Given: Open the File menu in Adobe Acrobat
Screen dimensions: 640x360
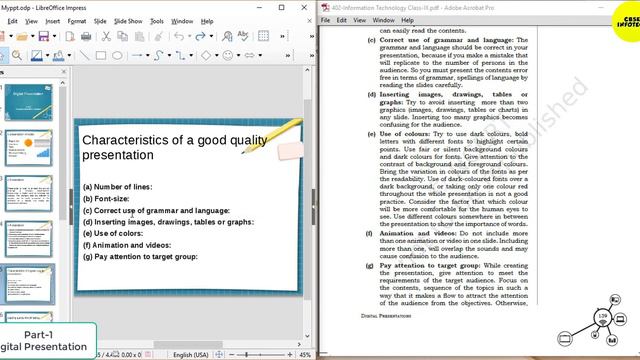Looking at the screenshot, I should [x=325, y=20].
